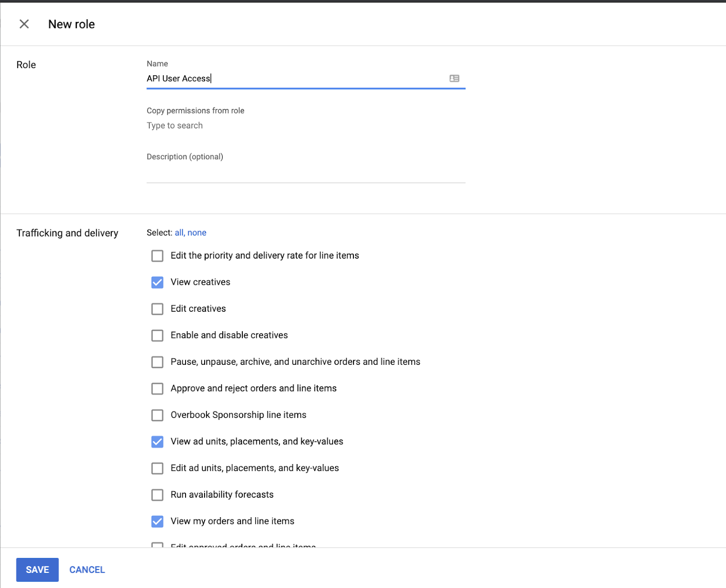Enable Edit priority and delivery rate checkbox
This screenshot has width=726, height=588.
pyautogui.click(x=157, y=256)
